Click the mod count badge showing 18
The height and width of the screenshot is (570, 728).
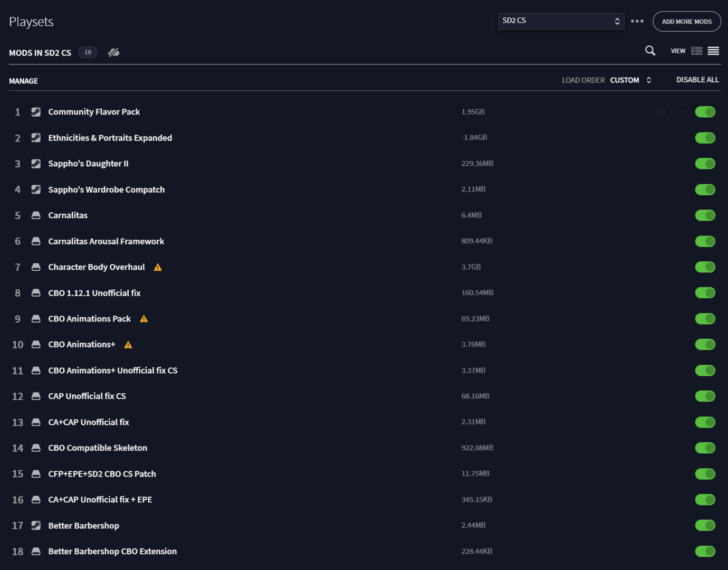coord(88,52)
